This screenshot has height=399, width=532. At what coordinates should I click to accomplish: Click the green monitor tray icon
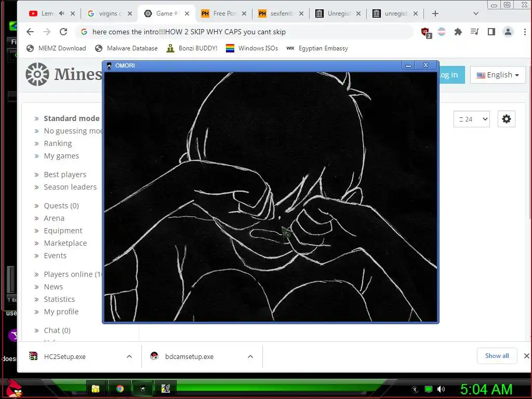(x=429, y=389)
